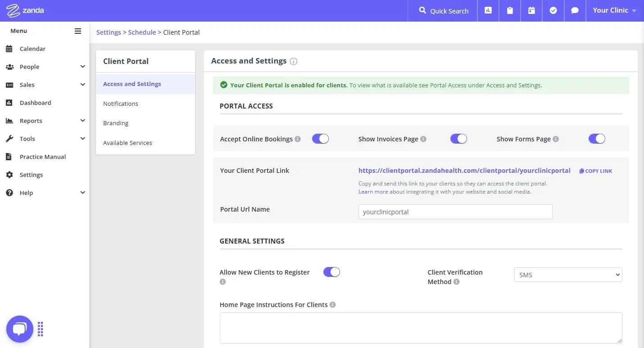Click the People group icon
Image resolution: width=644 pixels, height=348 pixels.
(x=9, y=67)
